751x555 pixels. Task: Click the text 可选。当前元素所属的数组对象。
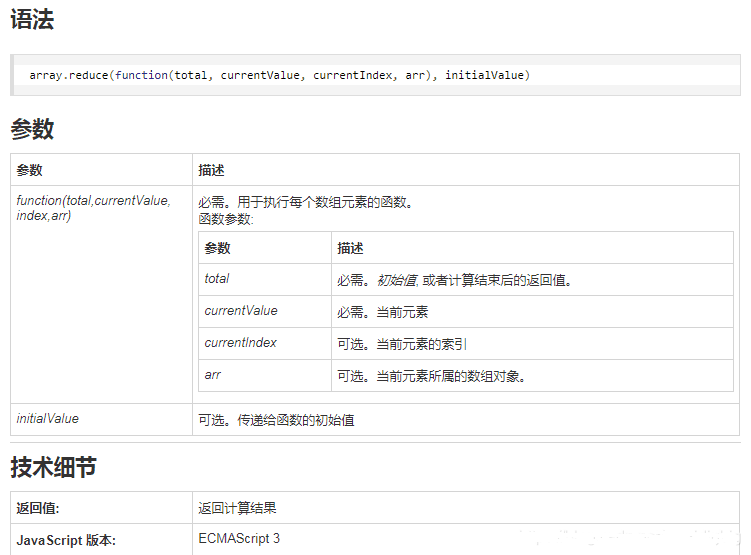[432, 376]
